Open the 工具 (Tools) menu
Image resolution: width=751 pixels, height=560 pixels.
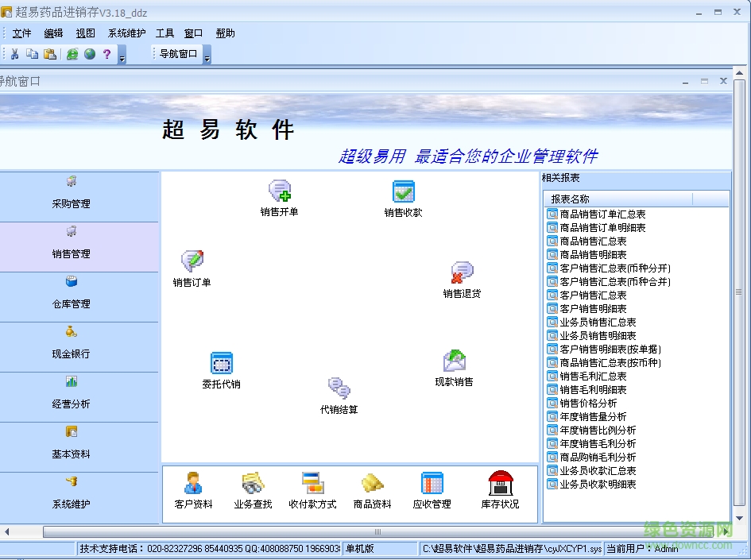point(165,33)
